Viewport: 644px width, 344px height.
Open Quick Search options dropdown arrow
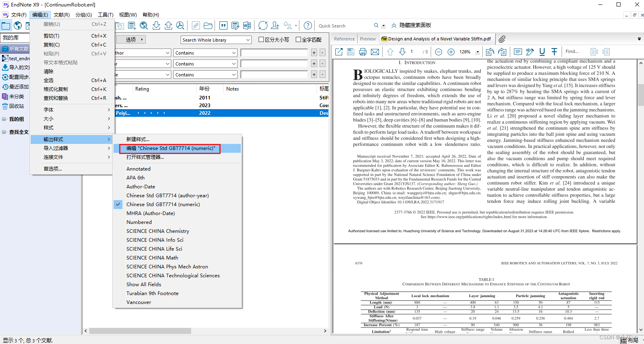[383, 26]
